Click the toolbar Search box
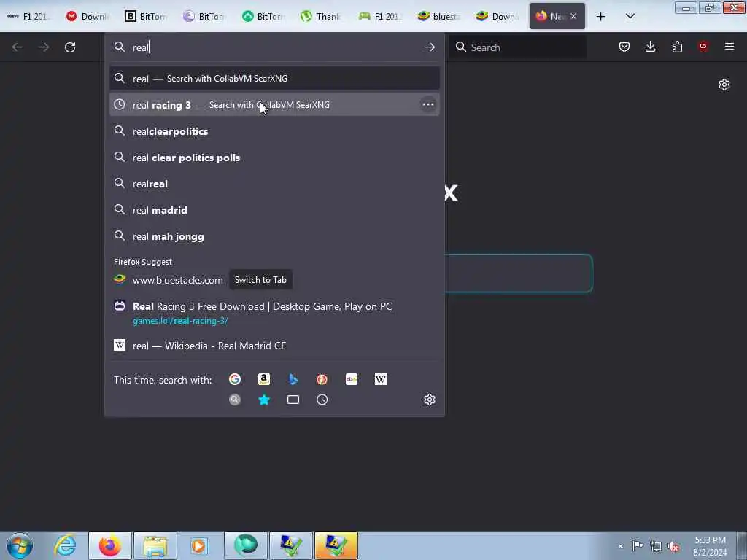 click(x=517, y=47)
